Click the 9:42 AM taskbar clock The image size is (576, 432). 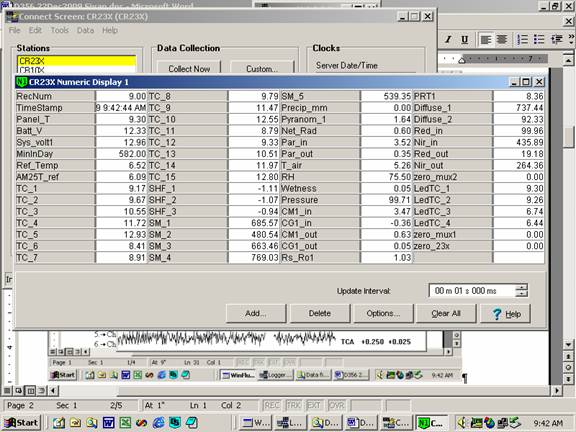click(x=548, y=423)
